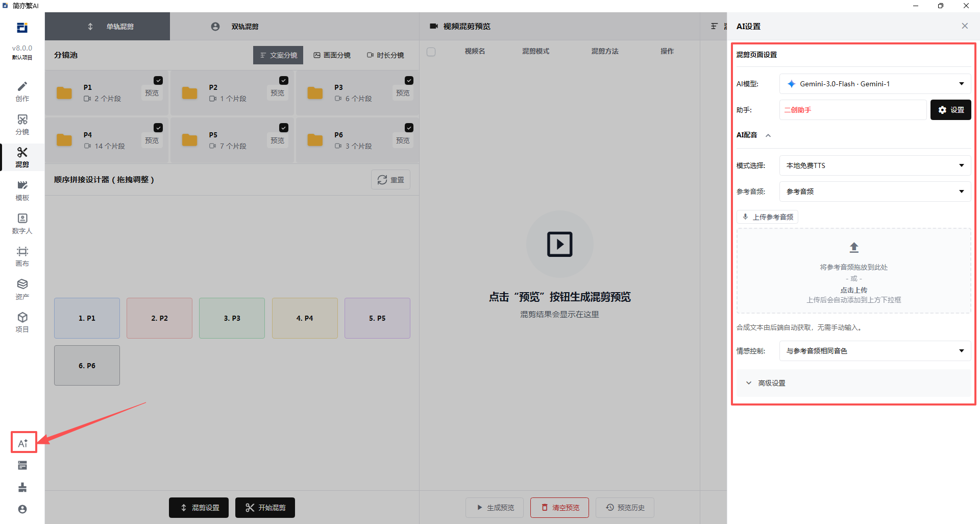The image size is (980, 524).
Task: Collapse the AI配音 section
Action: tap(768, 135)
